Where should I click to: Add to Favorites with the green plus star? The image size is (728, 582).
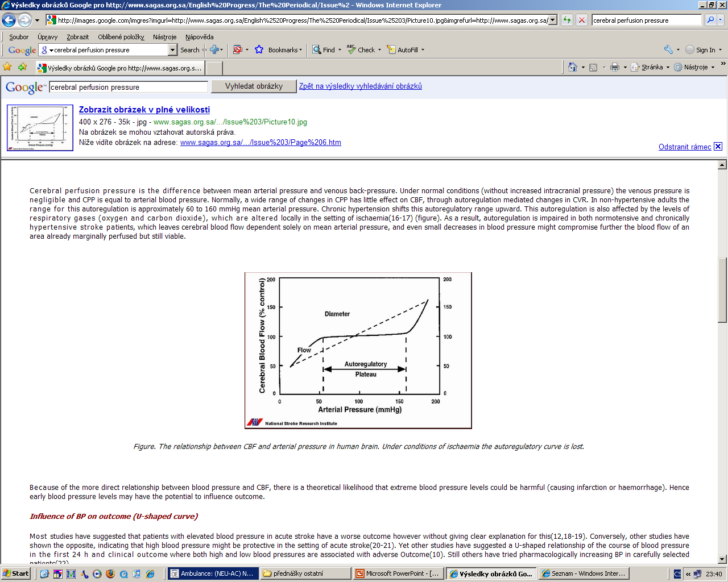point(22,67)
